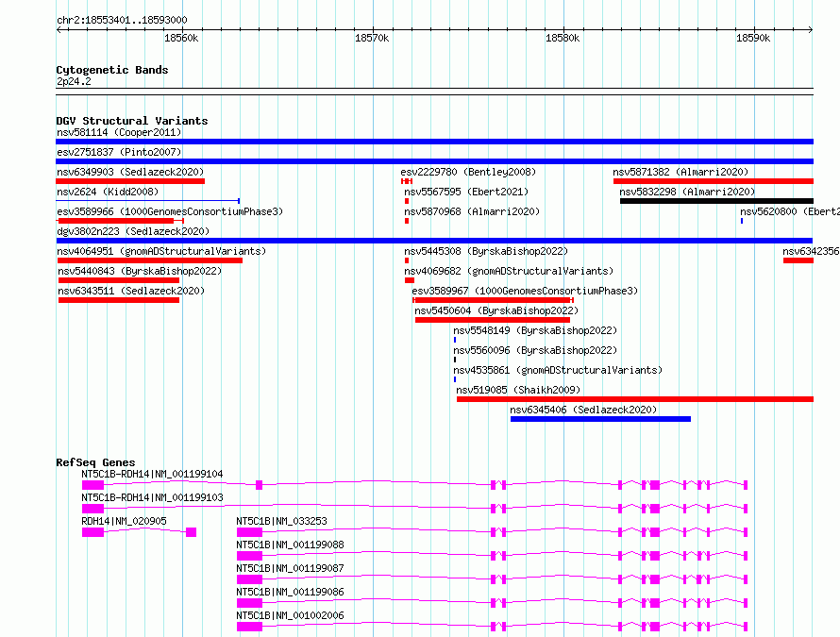
Task: Select nsv6343511 (Sedlazeck2020) label
Action: pyautogui.click(x=131, y=291)
